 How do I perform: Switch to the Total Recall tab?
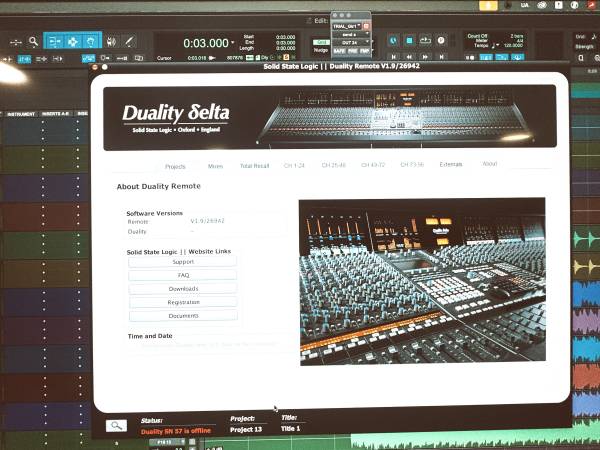(x=254, y=166)
